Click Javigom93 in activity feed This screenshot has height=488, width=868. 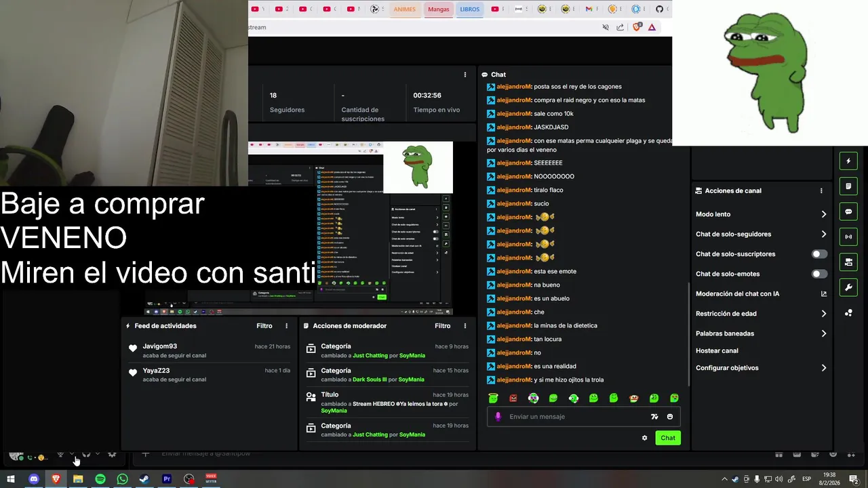[x=159, y=346]
